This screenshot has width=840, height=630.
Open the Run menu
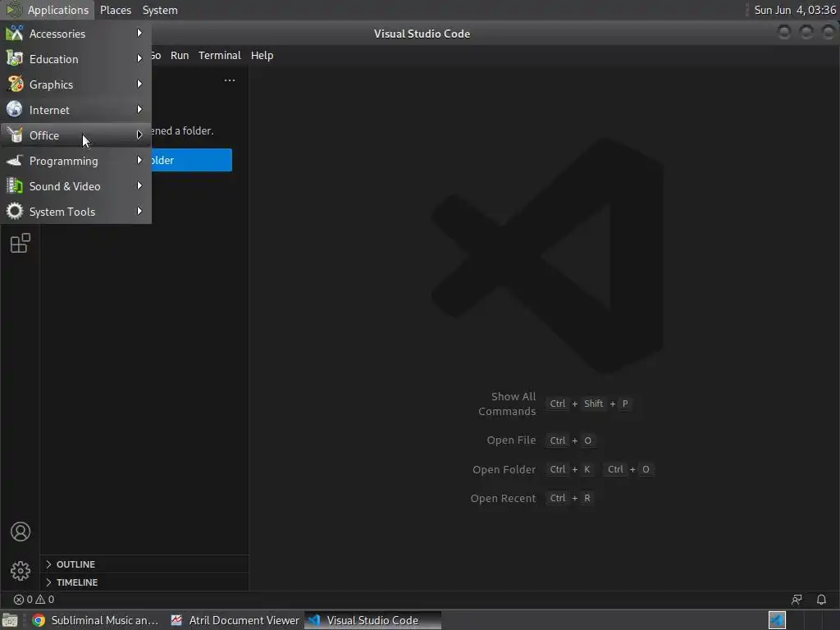[x=180, y=55]
